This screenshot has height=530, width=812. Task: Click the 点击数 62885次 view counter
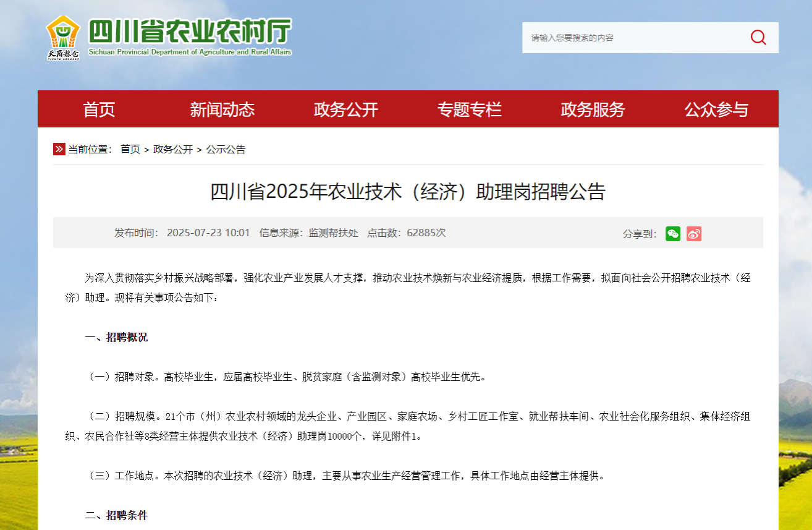click(x=406, y=233)
